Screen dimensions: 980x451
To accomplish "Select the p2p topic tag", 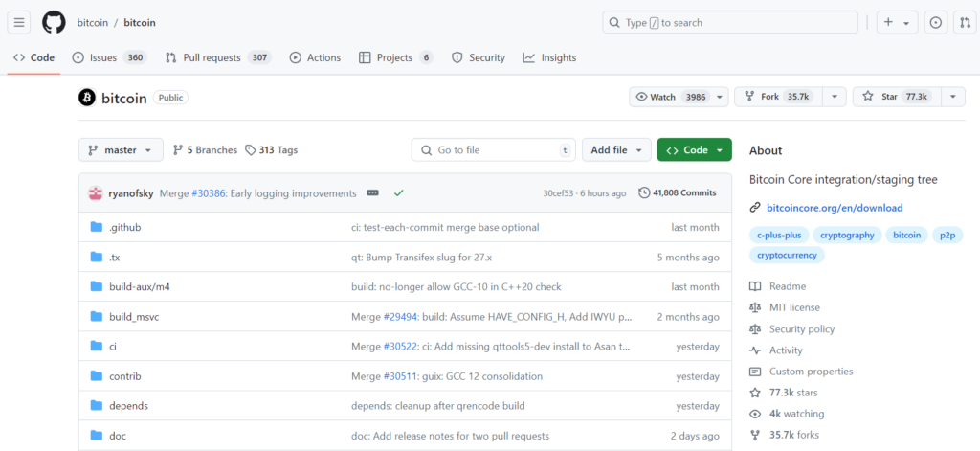I will (x=947, y=235).
